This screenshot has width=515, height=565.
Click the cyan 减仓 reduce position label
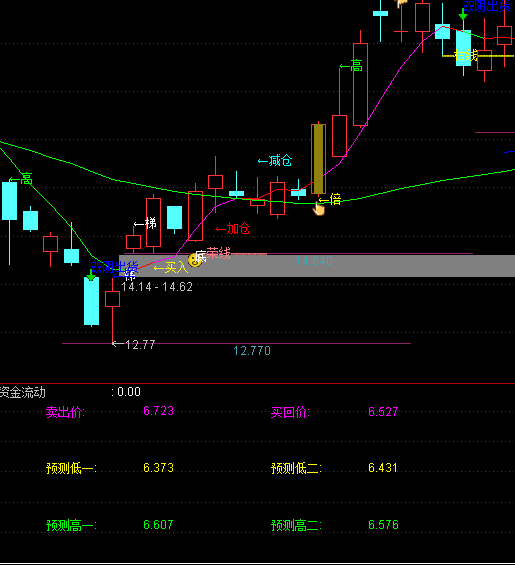coord(275,161)
